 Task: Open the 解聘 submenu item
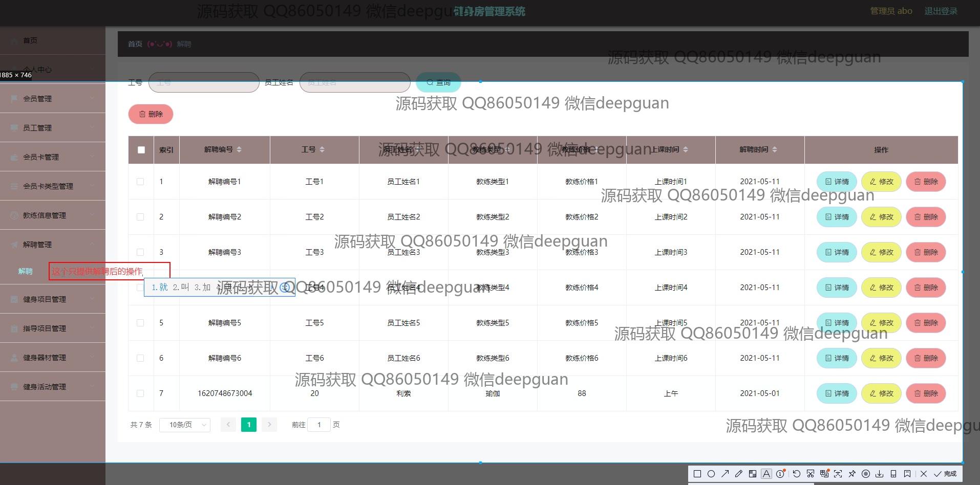26,271
